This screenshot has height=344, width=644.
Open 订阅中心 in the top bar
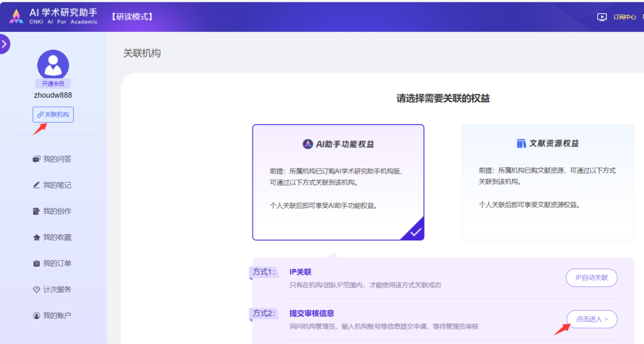tap(624, 17)
